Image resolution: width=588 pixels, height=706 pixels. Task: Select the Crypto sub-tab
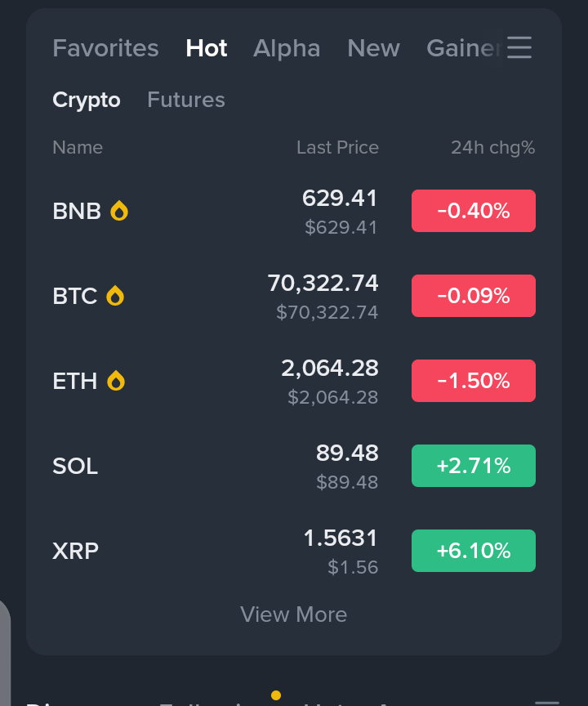[x=87, y=100]
